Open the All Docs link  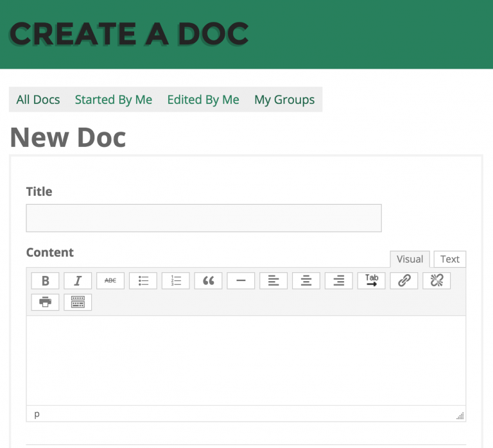pos(38,99)
